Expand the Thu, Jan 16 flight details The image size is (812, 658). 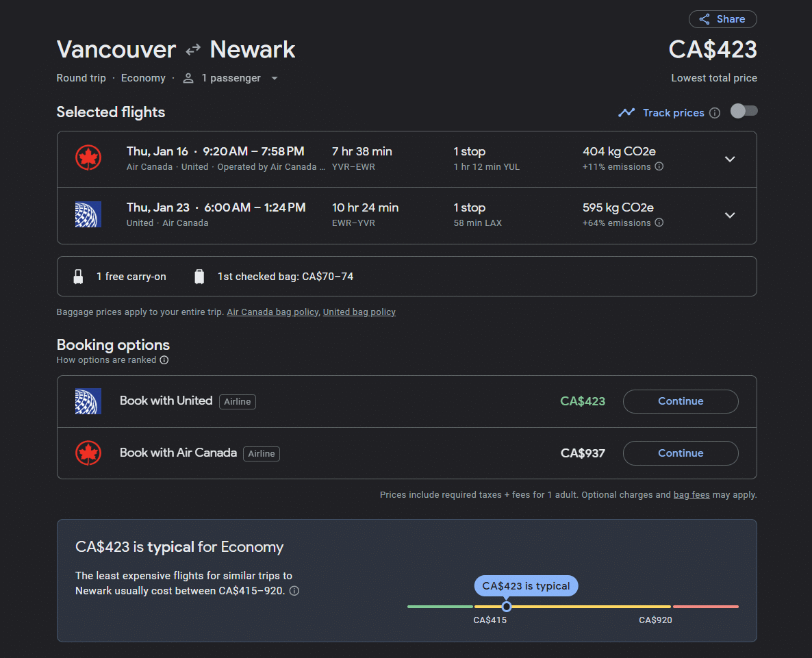click(x=730, y=159)
